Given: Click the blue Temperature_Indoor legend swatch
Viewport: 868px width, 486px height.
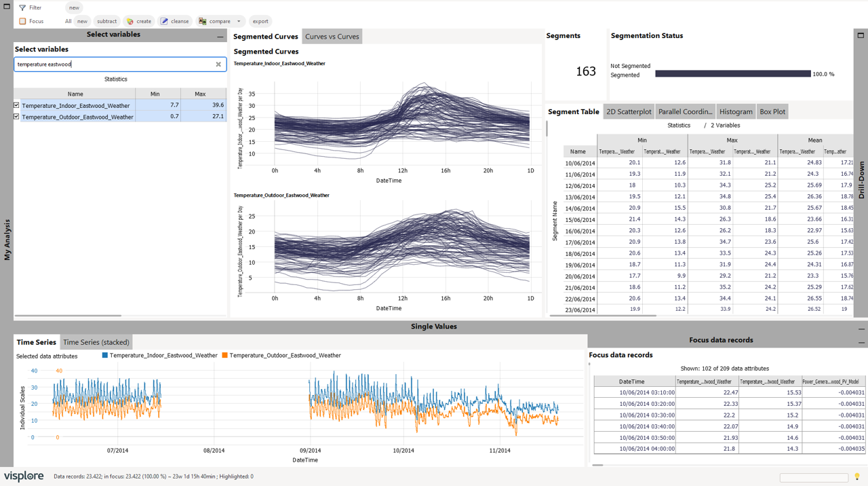Looking at the screenshot, I should point(105,355).
